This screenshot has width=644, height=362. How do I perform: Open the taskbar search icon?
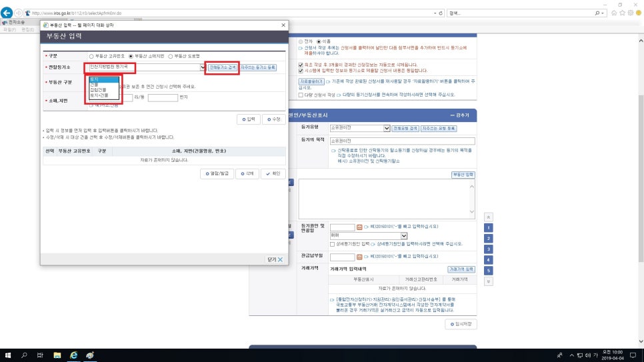coord(24,355)
